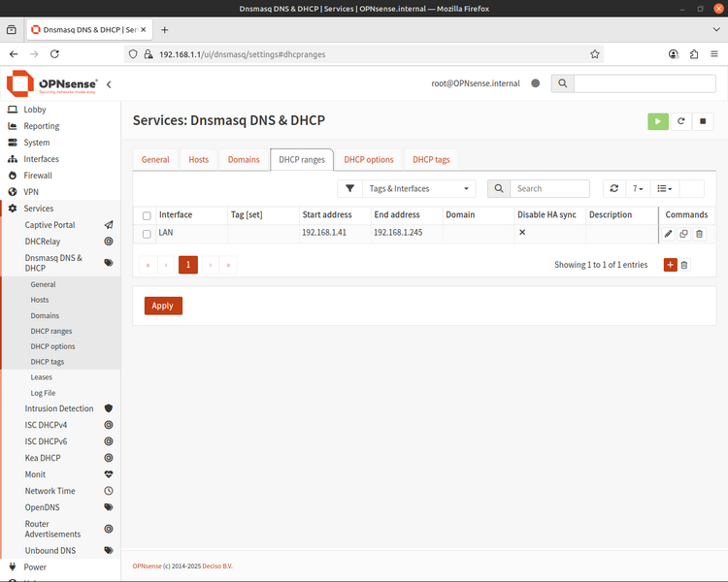Select the DHCP ranges tab
This screenshot has height=582, width=728.
click(x=302, y=160)
